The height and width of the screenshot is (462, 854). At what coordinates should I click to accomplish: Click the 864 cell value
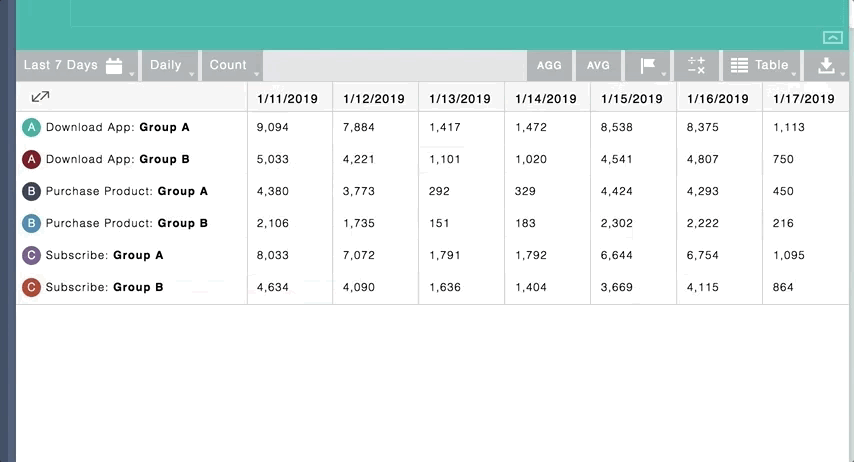783,287
